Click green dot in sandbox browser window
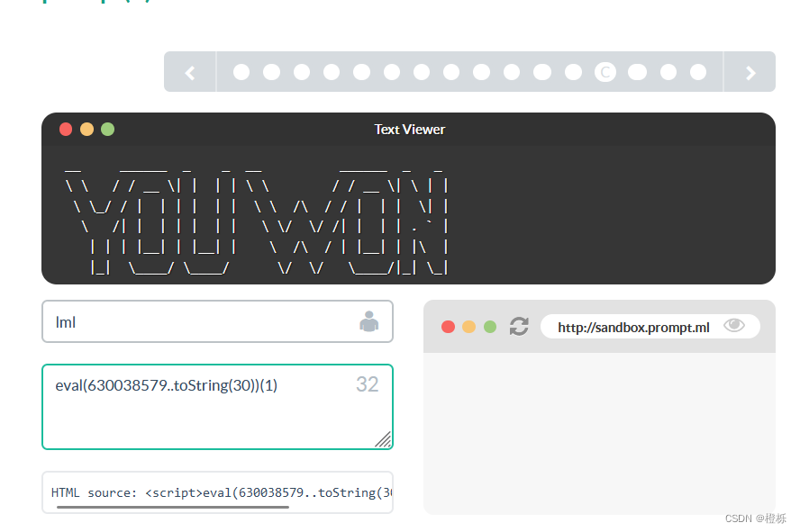800x532 pixels. coord(490,327)
